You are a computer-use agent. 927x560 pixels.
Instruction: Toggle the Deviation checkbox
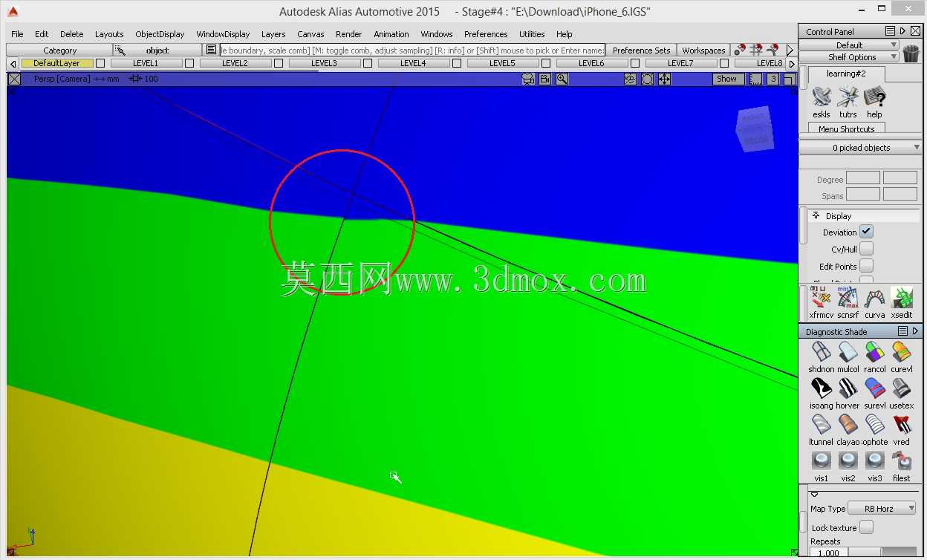coord(867,232)
